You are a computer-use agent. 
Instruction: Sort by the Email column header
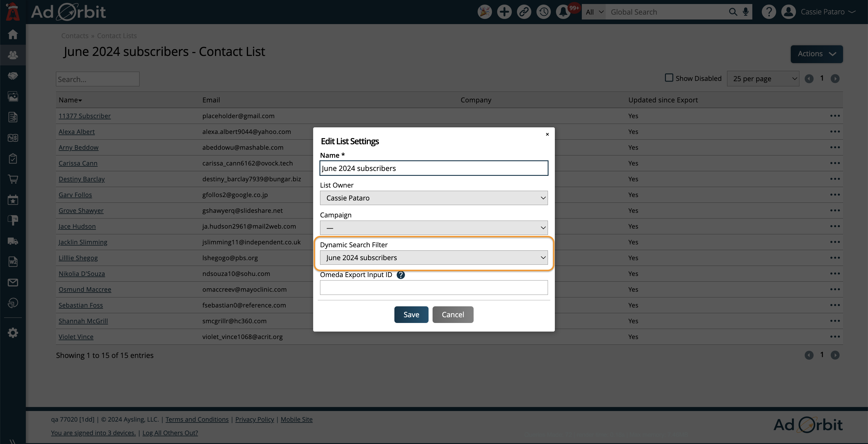coord(211,100)
